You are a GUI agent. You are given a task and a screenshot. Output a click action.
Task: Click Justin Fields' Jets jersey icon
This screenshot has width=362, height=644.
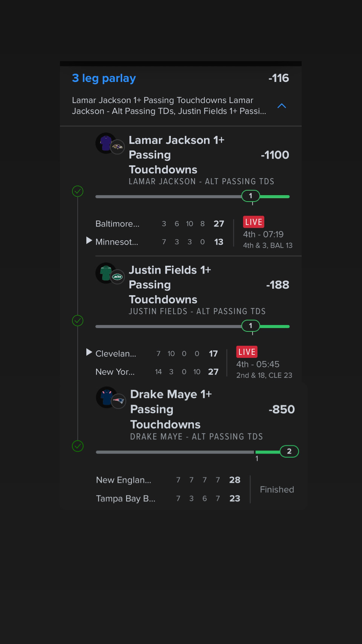tap(106, 273)
